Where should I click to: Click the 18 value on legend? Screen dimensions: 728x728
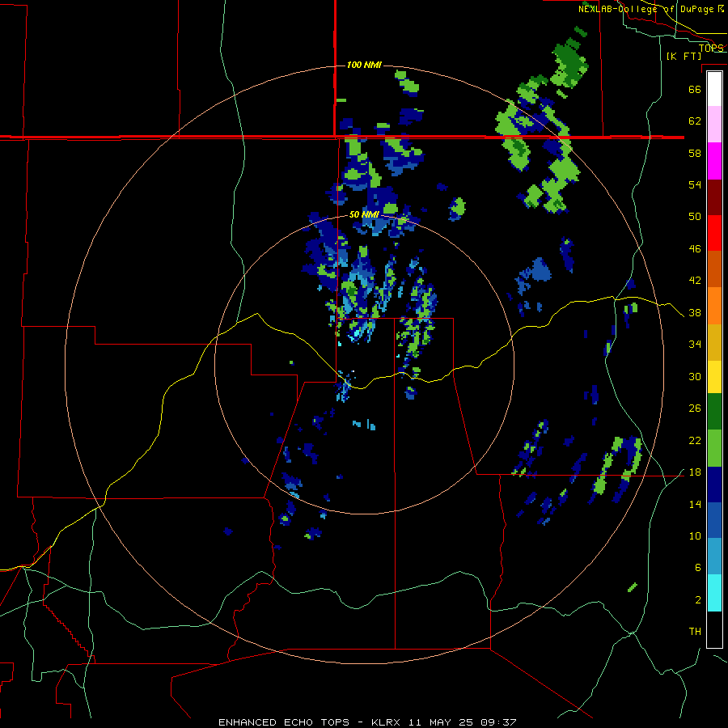[x=695, y=472]
